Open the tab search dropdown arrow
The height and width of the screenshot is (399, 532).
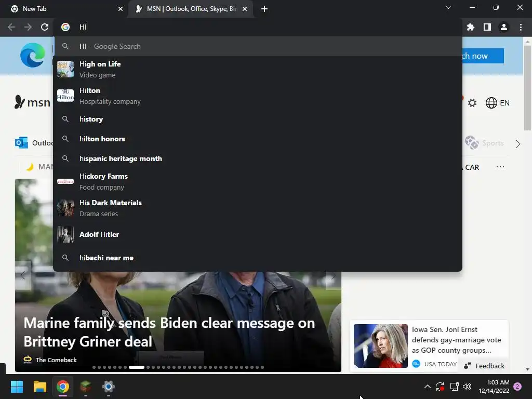pyautogui.click(x=448, y=7)
